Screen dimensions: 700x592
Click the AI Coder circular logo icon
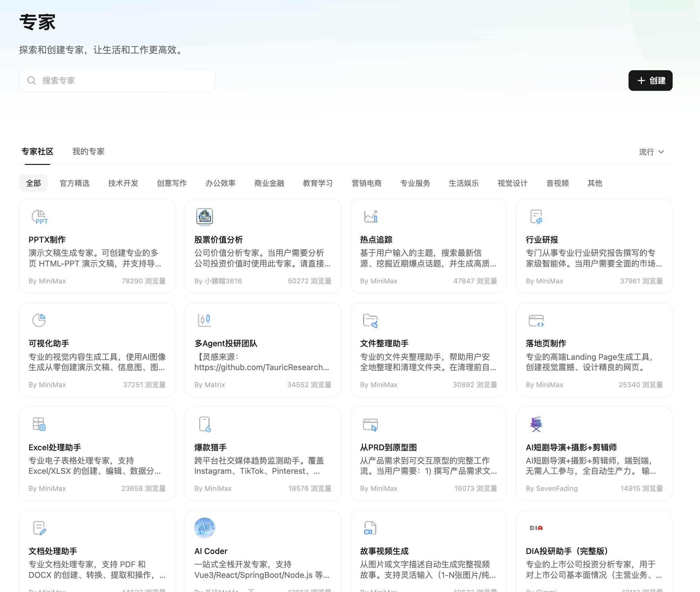204,527
